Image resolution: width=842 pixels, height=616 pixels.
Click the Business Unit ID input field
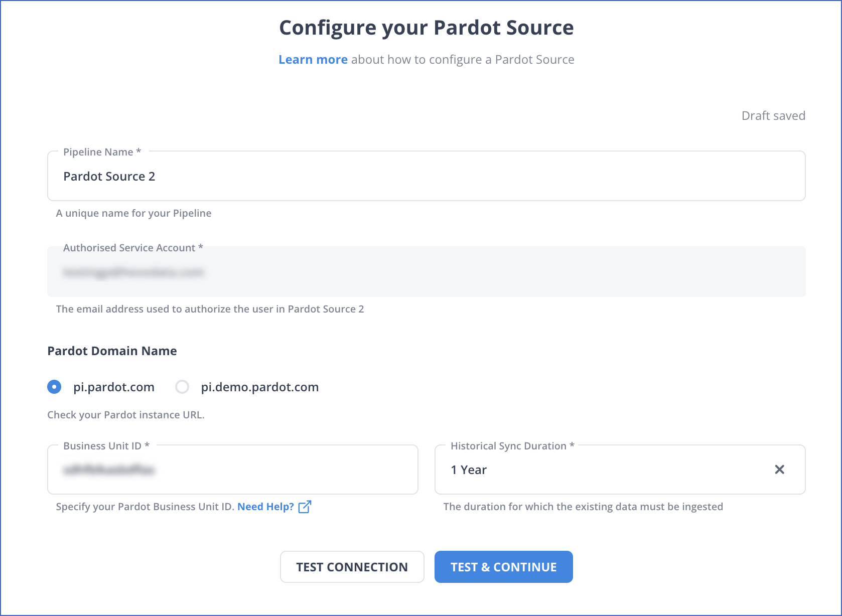(x=233, y=470)
